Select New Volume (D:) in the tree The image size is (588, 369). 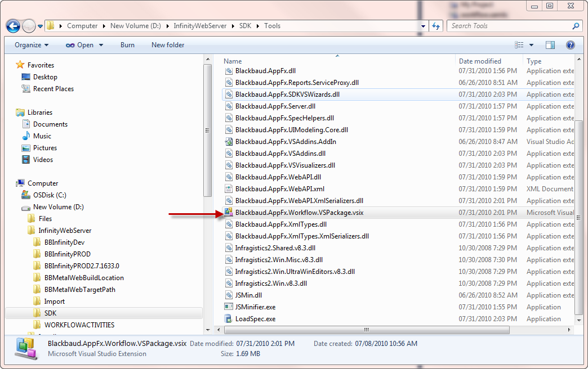pos(58,207)
